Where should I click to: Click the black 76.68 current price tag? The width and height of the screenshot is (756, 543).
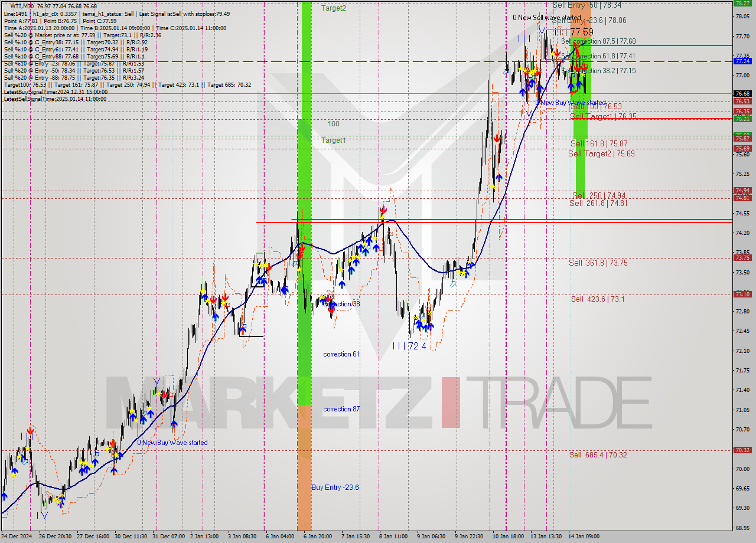click(x=742, y=93)
